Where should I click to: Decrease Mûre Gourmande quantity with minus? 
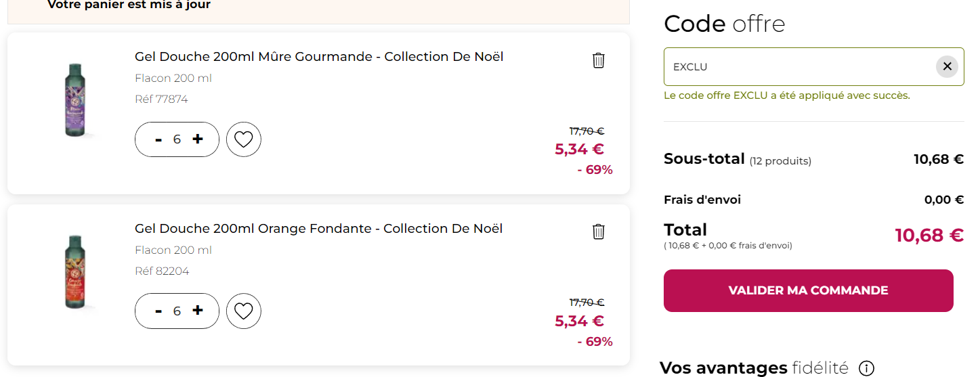click(x=158, y=139)
